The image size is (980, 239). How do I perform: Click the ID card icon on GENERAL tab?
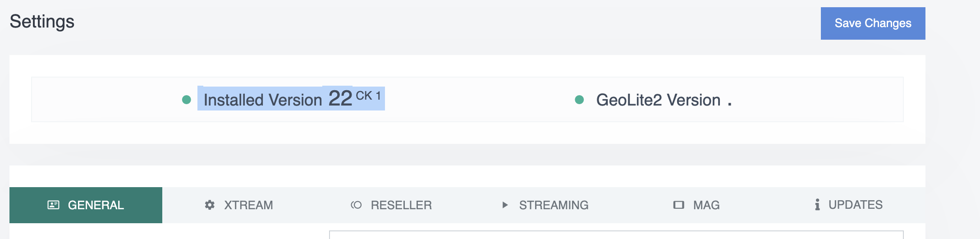(53, 205)
